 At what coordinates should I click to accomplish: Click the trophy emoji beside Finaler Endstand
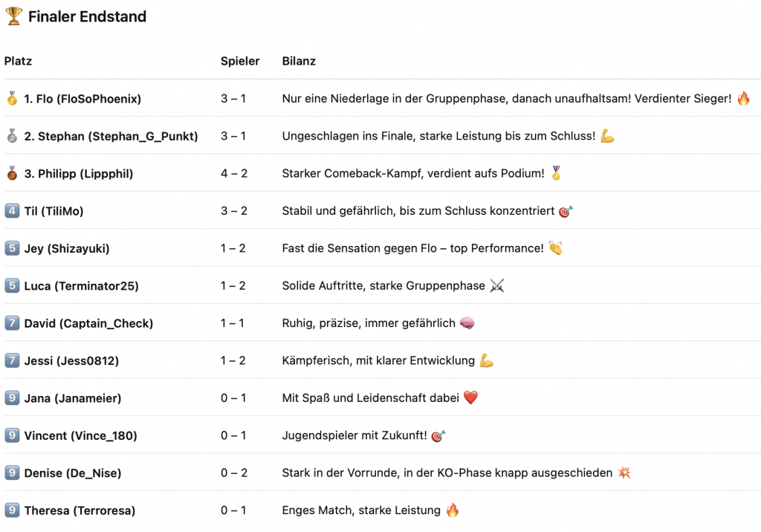(13, 16)
